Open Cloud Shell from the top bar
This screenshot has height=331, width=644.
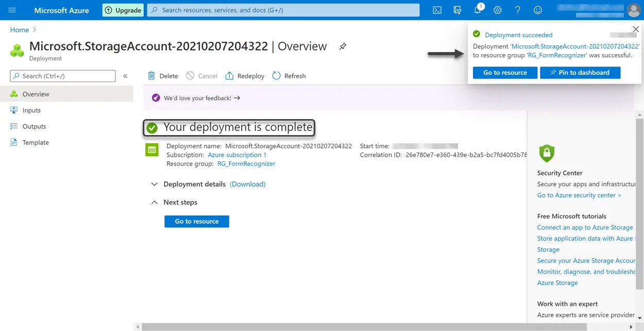click(437, 10)
